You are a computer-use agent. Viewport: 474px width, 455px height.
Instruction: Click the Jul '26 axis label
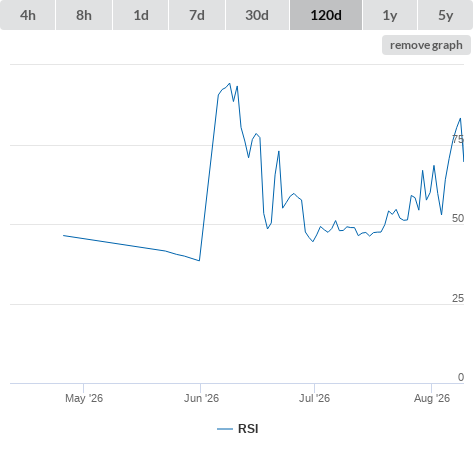[314, 398]
